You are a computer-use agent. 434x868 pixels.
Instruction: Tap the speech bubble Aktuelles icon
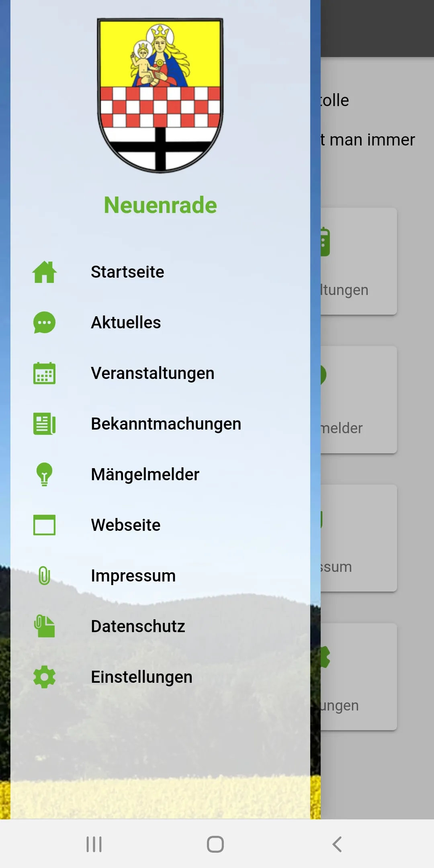(x=44, y=323)
